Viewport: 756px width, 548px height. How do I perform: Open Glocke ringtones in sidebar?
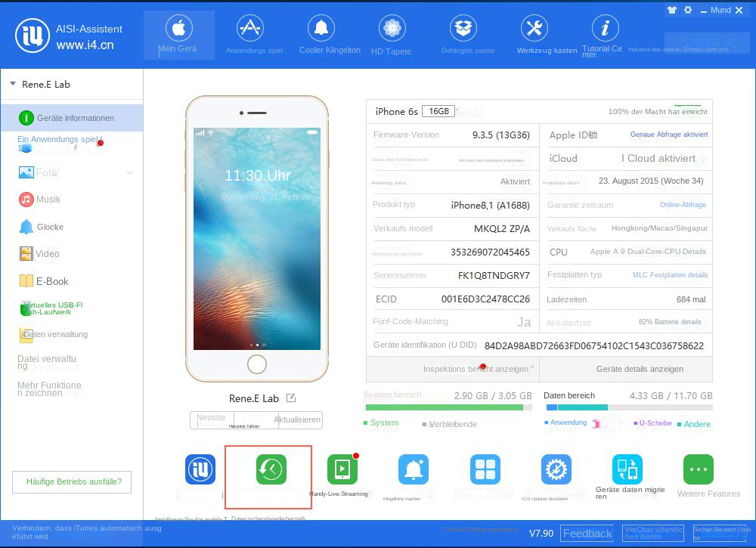[x=41, y=227]
